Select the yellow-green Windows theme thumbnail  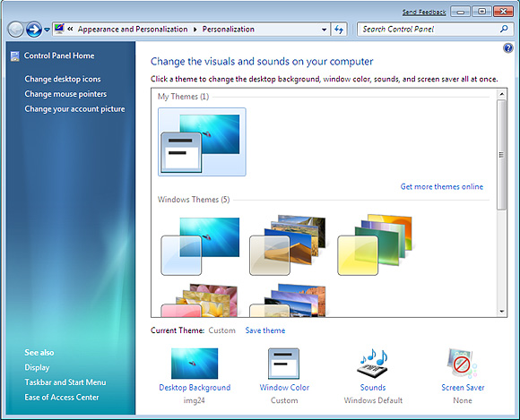point(375,244)
